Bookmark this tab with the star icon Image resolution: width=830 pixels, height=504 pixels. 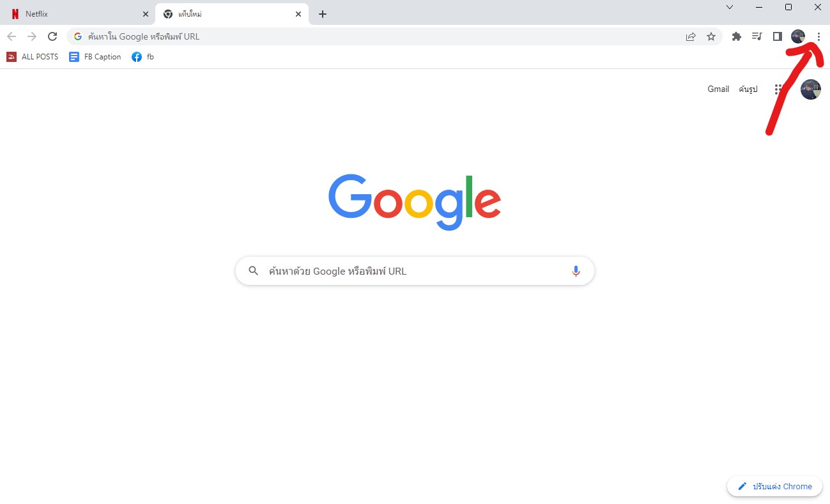[x=711, y=36]
